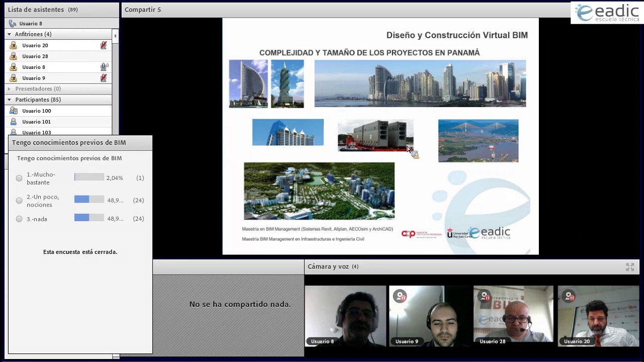Click the host icon of Usuario 8 under Anfitriones
This screenshot has height=362, width=644.
point(14,67)
